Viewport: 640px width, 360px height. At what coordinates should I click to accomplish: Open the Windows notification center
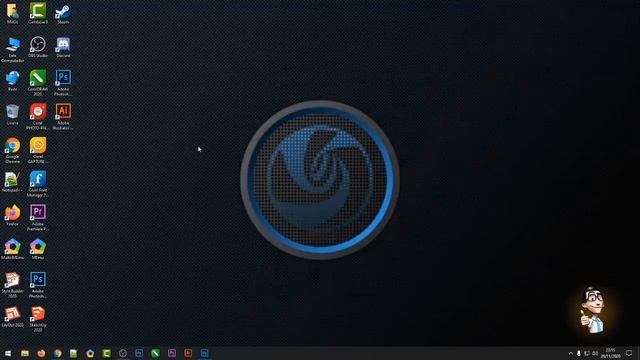pyautogui.click(x=629, y=353)
